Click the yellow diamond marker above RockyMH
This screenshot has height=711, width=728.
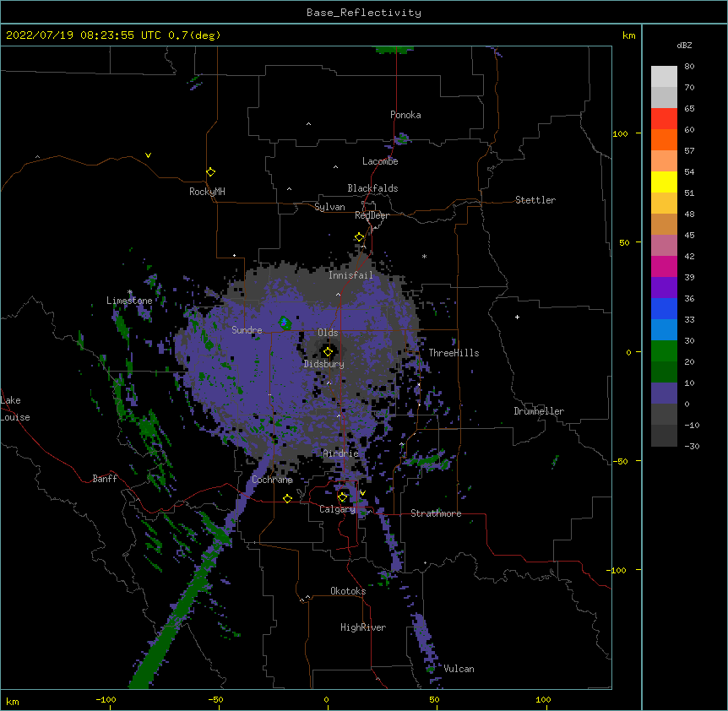(x=210, y=172)
